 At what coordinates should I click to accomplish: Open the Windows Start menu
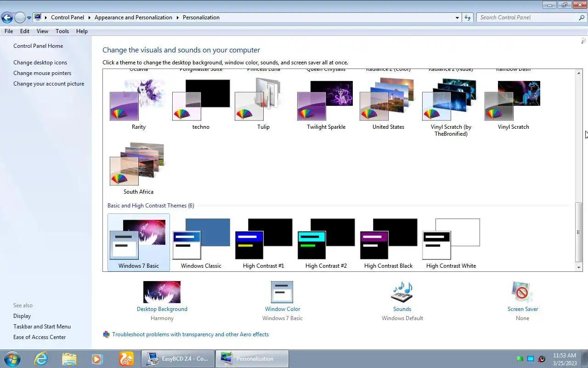pyautogui.click(x=11, y=359)
